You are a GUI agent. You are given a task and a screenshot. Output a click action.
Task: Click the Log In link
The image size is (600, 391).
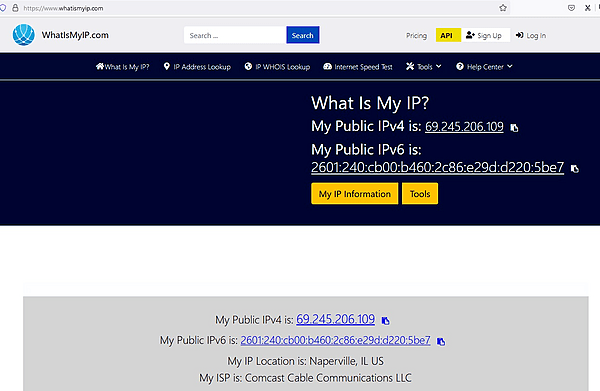[531, 36]
